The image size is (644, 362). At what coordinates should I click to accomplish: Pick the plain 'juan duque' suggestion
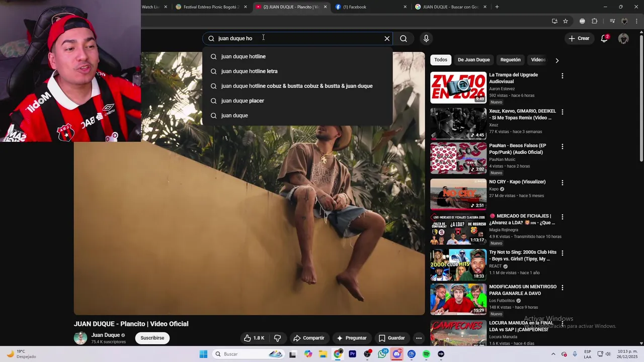(297, 115)
